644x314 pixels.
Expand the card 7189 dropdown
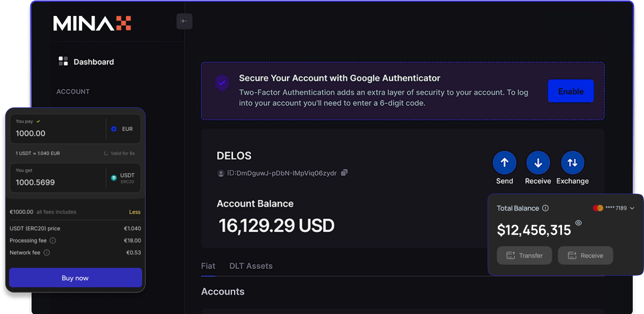tap(632, 208)
